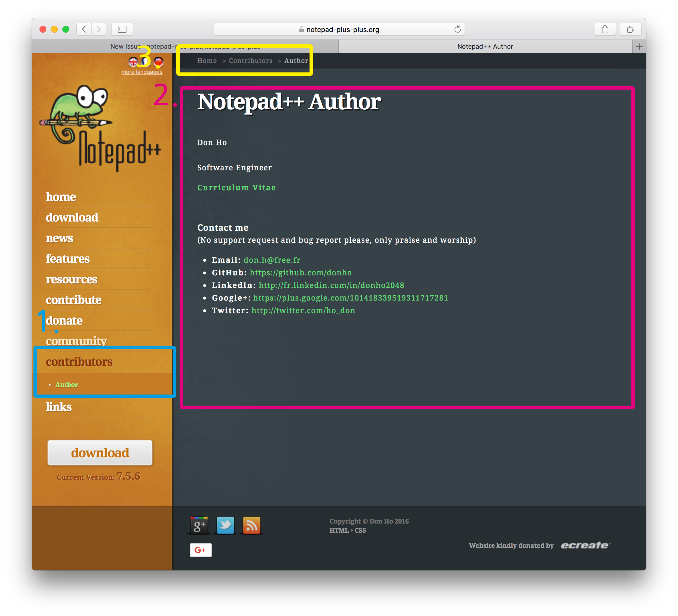Viewport: 678px width, 616px height.
Task: Open Twitter via the footer bird icon
Action: 225,525
